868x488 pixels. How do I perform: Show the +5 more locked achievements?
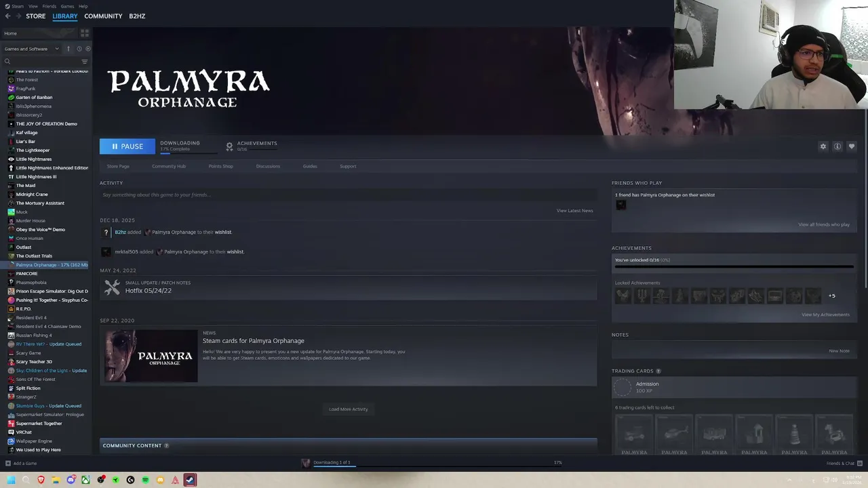[831, 296]
